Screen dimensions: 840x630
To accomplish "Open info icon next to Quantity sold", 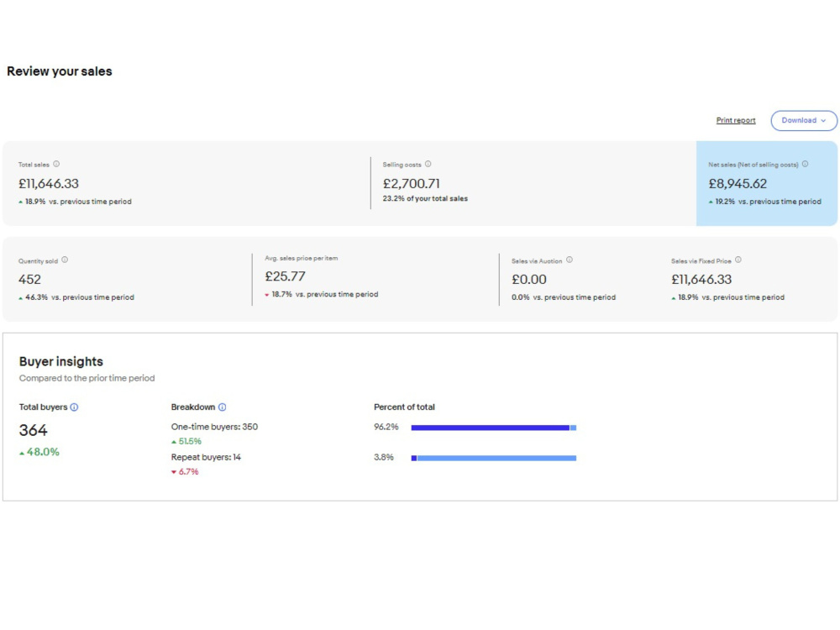I will 65,260.
